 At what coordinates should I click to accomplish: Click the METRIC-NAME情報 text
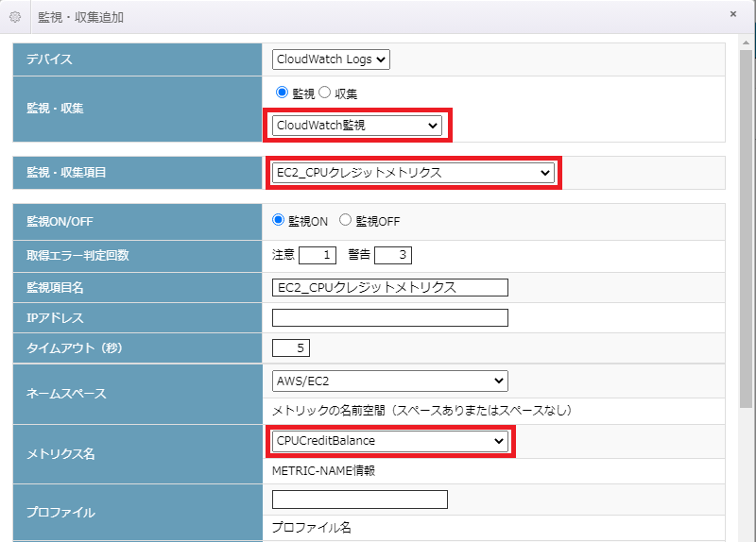click(323, 470)
